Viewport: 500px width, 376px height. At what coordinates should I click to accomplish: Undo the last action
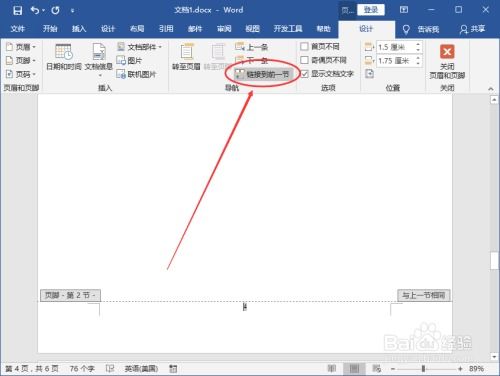point(34,10)
